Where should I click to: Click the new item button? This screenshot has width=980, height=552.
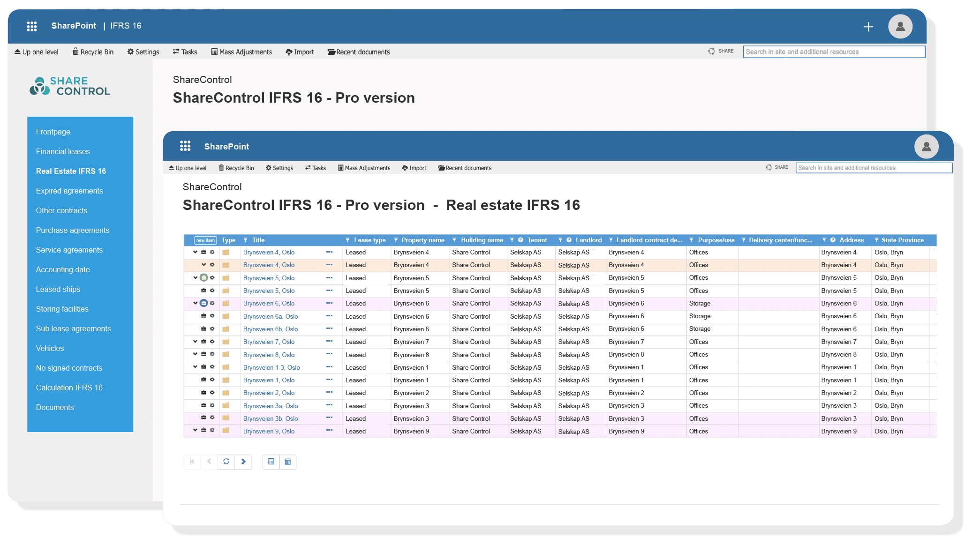tap(205, 240)
